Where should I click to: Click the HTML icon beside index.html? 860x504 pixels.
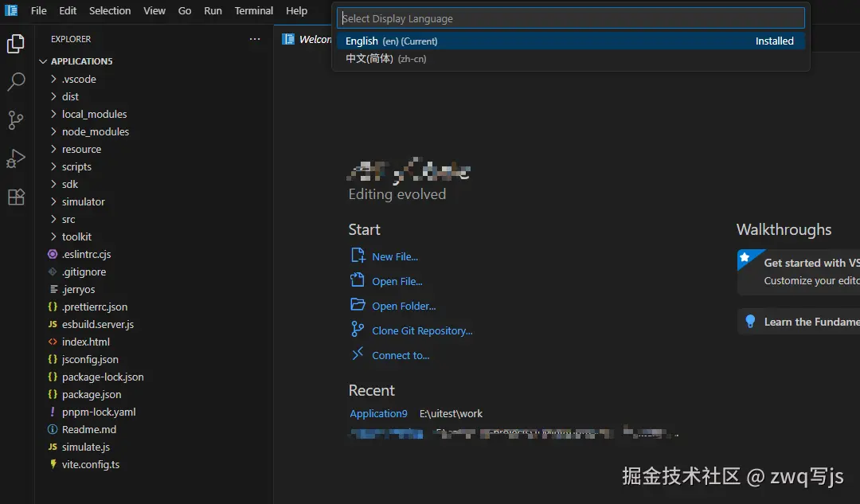53,342
